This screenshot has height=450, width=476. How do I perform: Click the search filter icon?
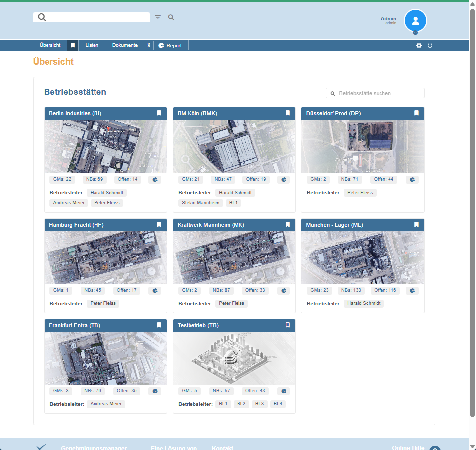point(158,17)
